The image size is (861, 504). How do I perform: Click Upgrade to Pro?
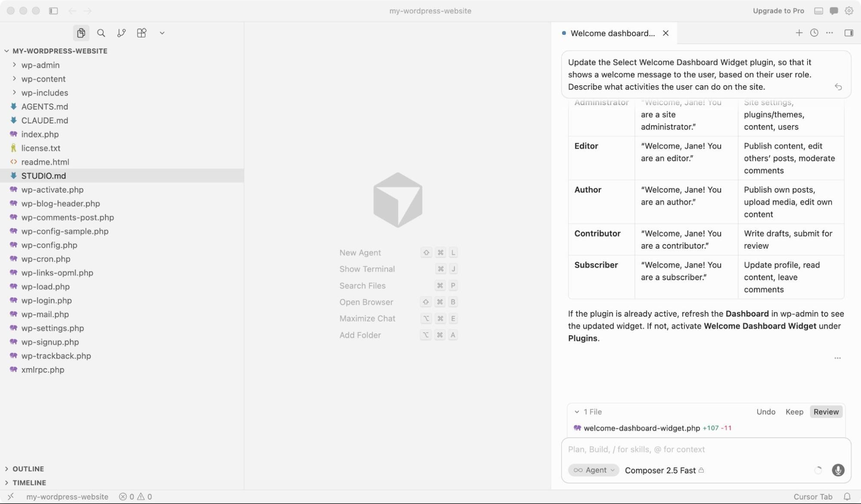[778, 11]
